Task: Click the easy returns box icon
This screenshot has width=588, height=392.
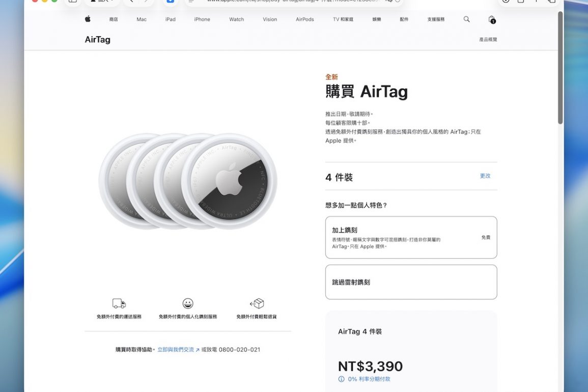Action: [257, 303]
